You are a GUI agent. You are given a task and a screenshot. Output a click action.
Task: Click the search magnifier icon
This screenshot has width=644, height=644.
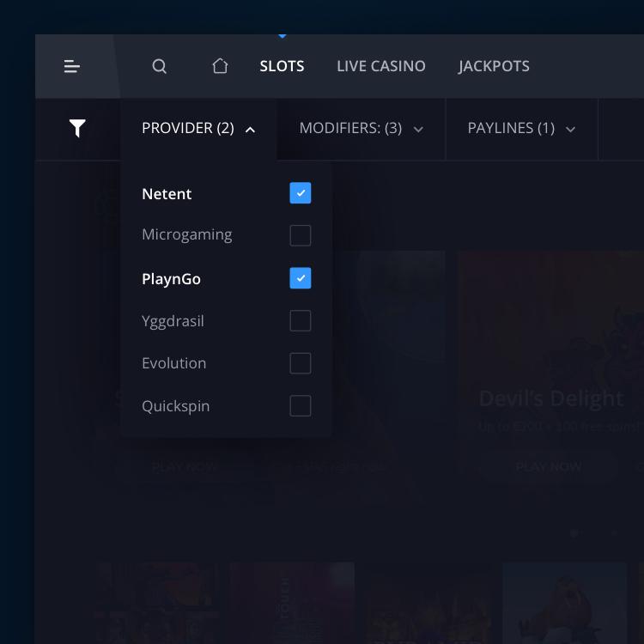click(x=159, y=66)
